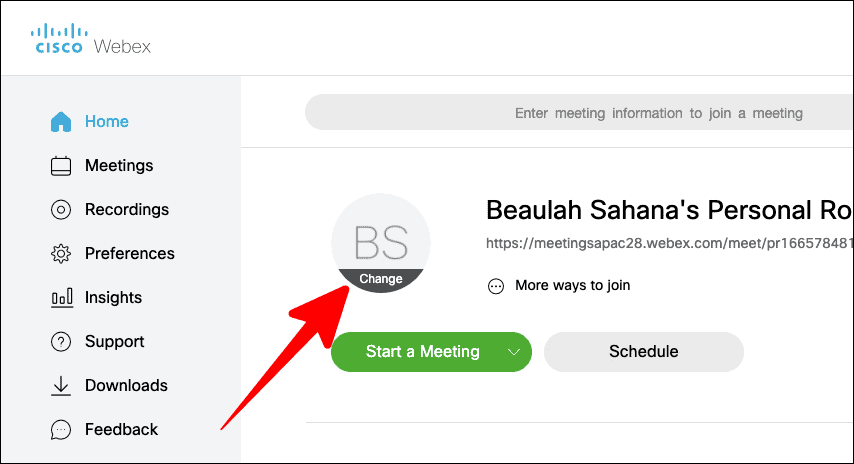The height and width of the screenshot is (464, 854).
Task: Click the Downloads arrow icon
Action: coord(61,386)
